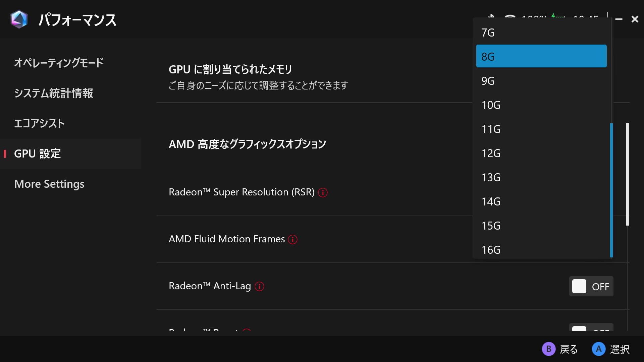Screen dimensions: 644x362
Task: Click the blue A select button icon
Action: pos(599,349)
